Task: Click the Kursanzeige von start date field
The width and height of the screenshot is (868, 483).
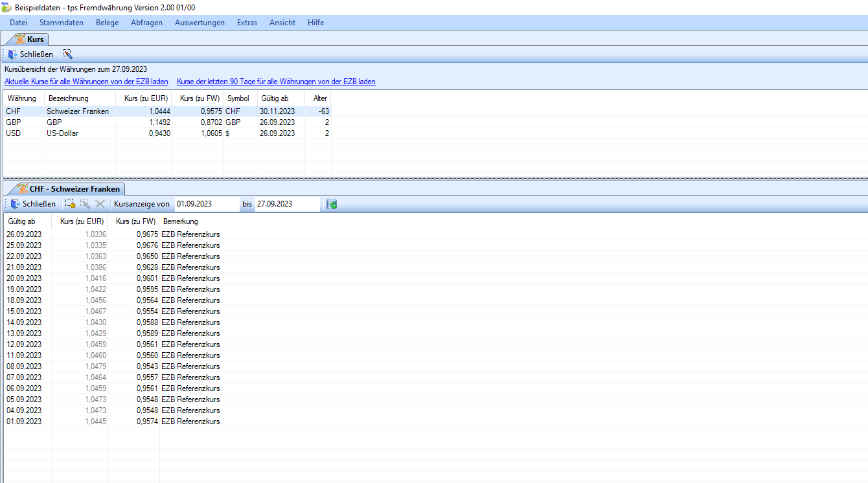Action: [x=205, y=204]
